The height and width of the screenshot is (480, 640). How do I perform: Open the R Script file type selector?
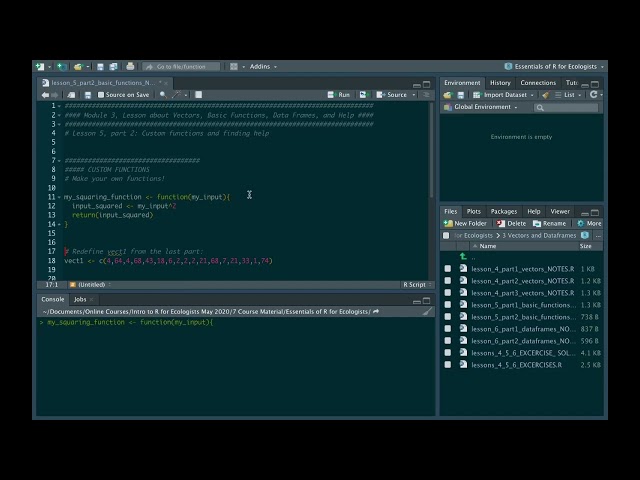pyautogui.click(x=417, y=284)
